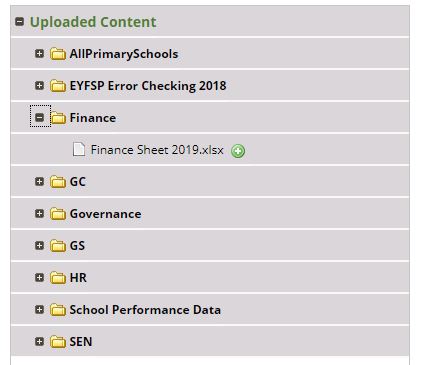The width and height of the screenshot is (426, 365).
Task: Collapse the Finance folder
Action: pos(40,117)
